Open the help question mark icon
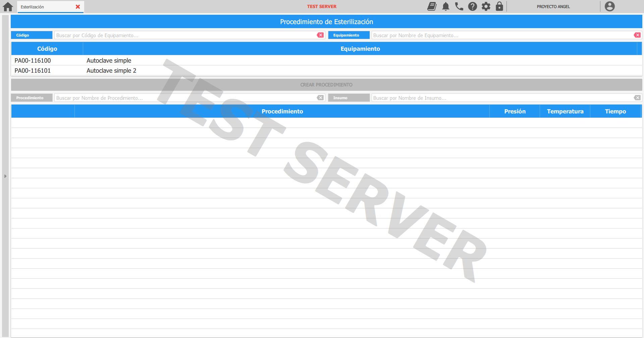The width and height of the screenshot is (644, 338). [472, 6]
